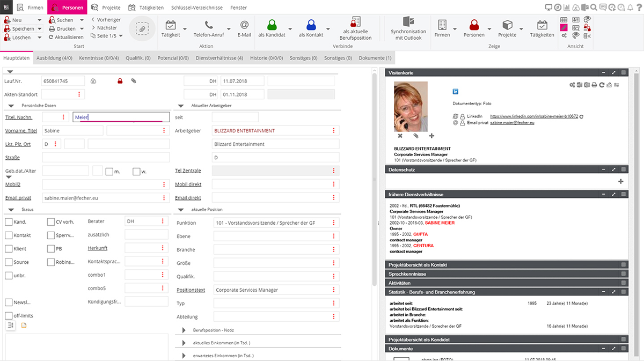Viewport: 644px width, 362px height.
Task: Open the Schlüssel-Verzeichnisse menu
Action: coord(197,8)
